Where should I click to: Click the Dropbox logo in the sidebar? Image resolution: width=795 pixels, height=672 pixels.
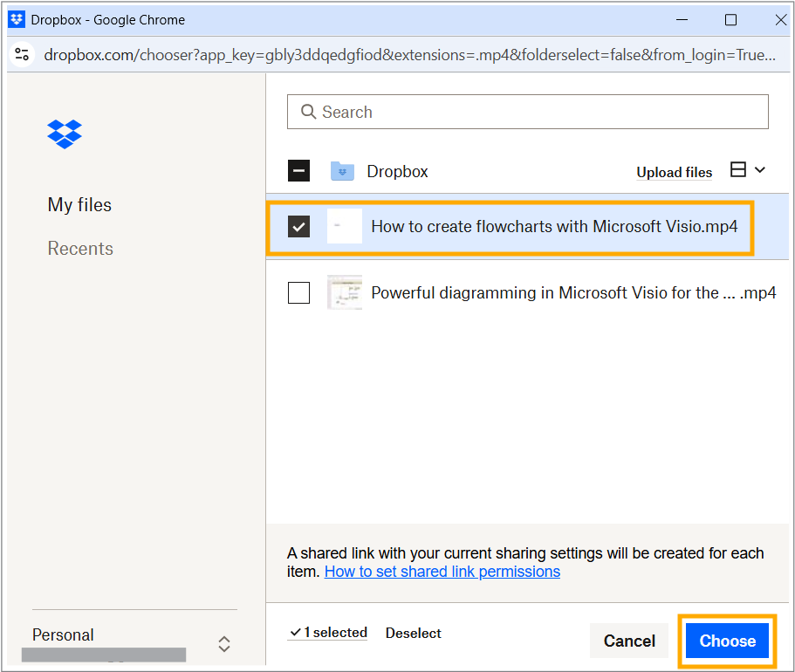[64, 134]
